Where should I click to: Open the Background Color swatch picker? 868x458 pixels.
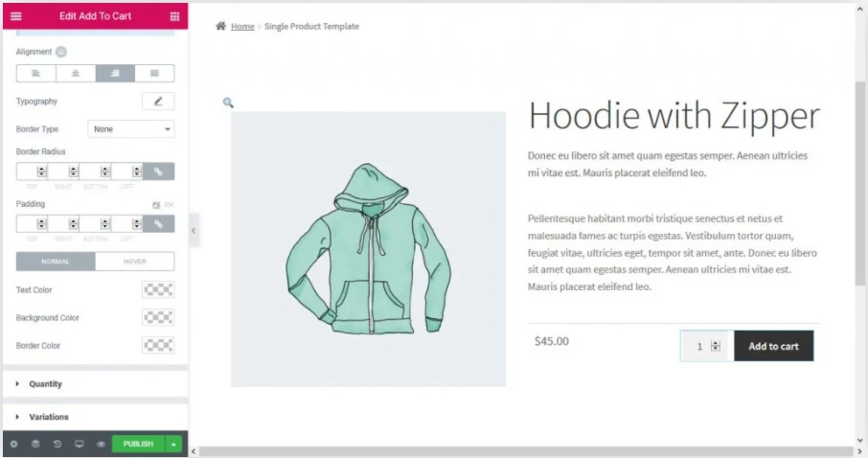158,318
